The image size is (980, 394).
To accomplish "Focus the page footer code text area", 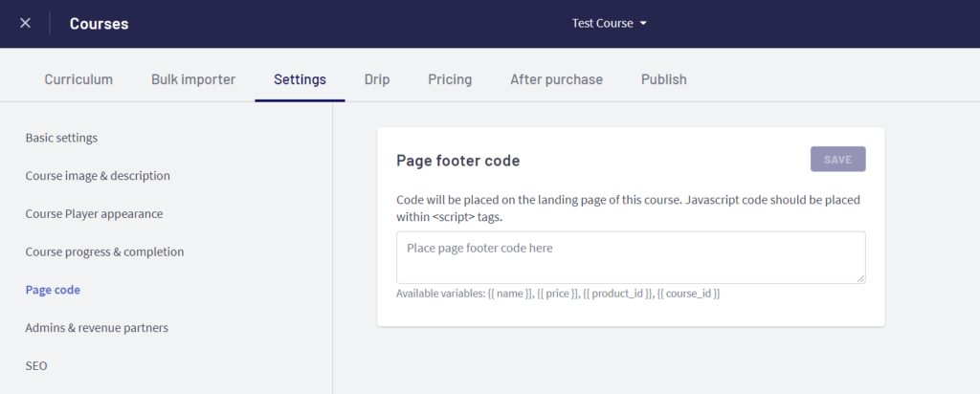I will [x=630, y=257].
